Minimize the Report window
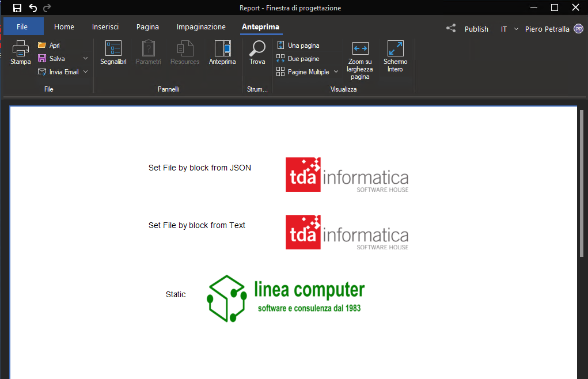The image size is (588, 379). click(534, 7)
